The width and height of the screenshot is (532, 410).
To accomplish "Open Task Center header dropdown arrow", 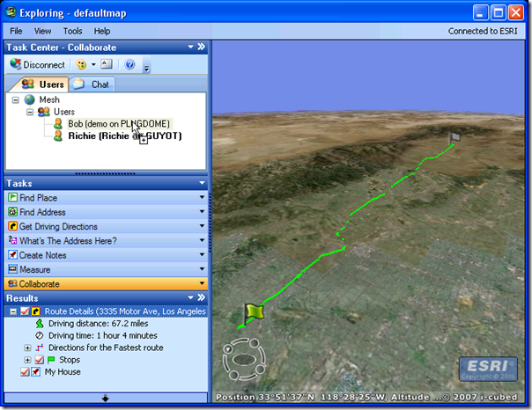I will pos(190,47).
